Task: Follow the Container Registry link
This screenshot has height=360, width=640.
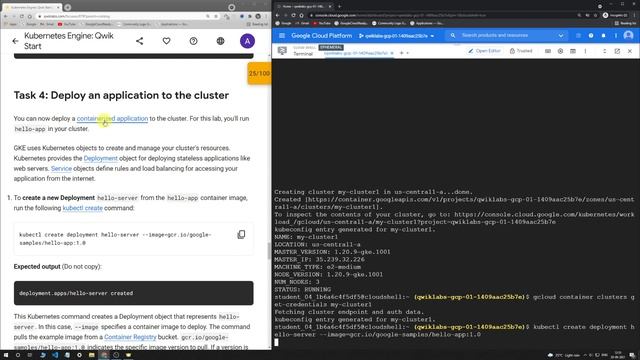Action: coord(130,337)
